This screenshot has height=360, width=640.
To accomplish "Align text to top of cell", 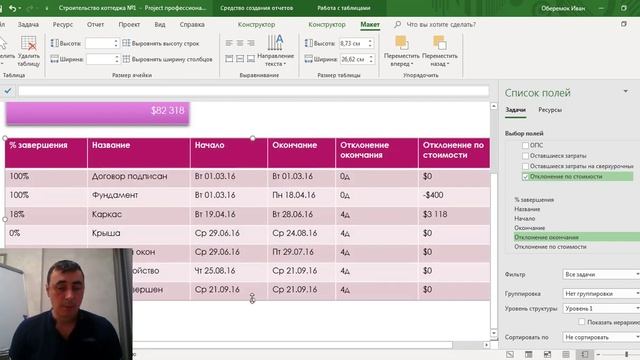I will point(229,59).
